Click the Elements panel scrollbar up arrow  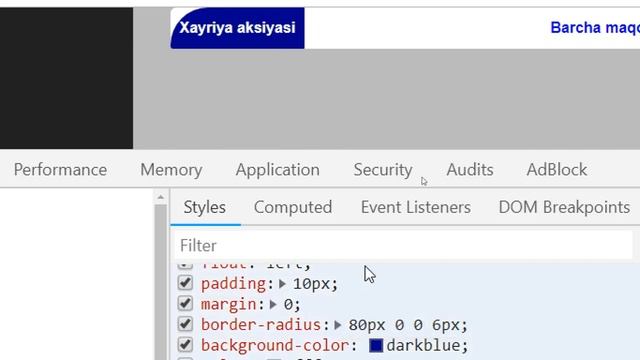coord(160,198)
